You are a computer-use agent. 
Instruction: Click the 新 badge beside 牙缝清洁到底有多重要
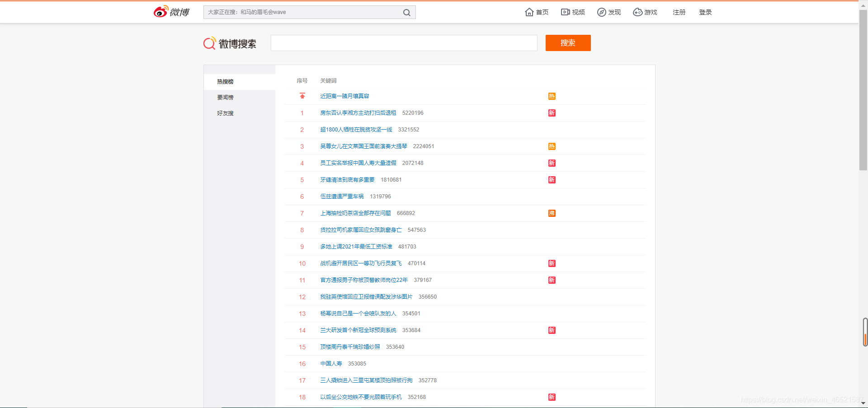552,180
